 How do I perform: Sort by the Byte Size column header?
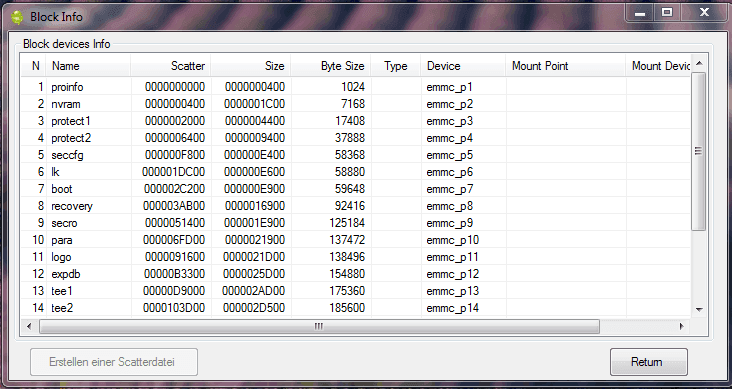point(331,66)
